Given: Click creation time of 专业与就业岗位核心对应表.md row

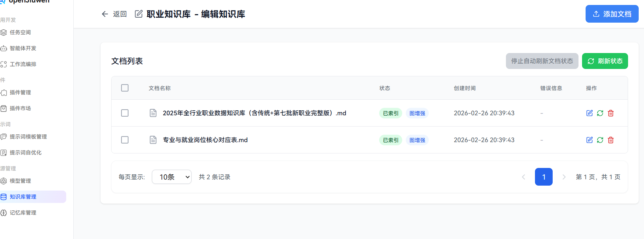Looking at the screenshot, I should (484, 140).
